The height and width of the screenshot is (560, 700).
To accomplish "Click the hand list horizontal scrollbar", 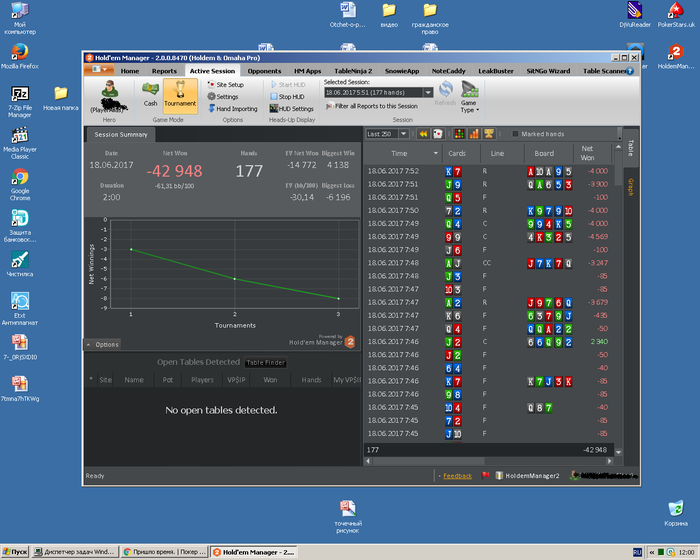I will click(x=429, y=461).
